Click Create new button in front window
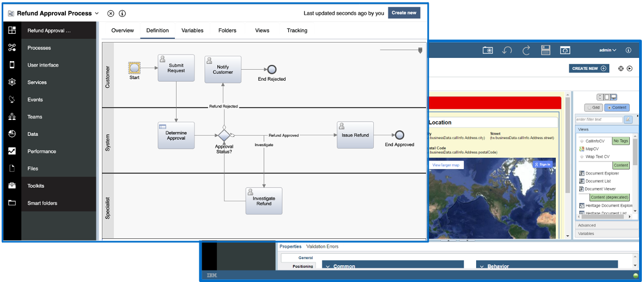This screenshot has width=644, height=282. [404, 13]
